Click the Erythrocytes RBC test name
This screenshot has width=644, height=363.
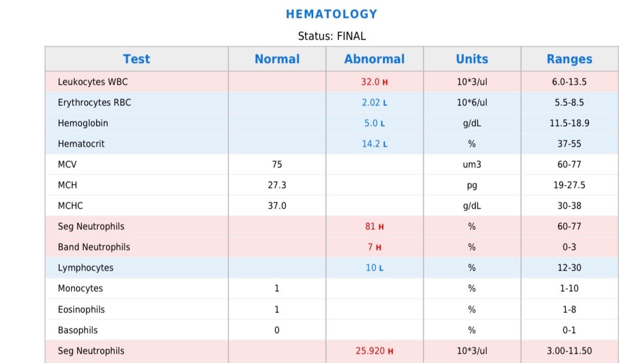tap(94, 103)
